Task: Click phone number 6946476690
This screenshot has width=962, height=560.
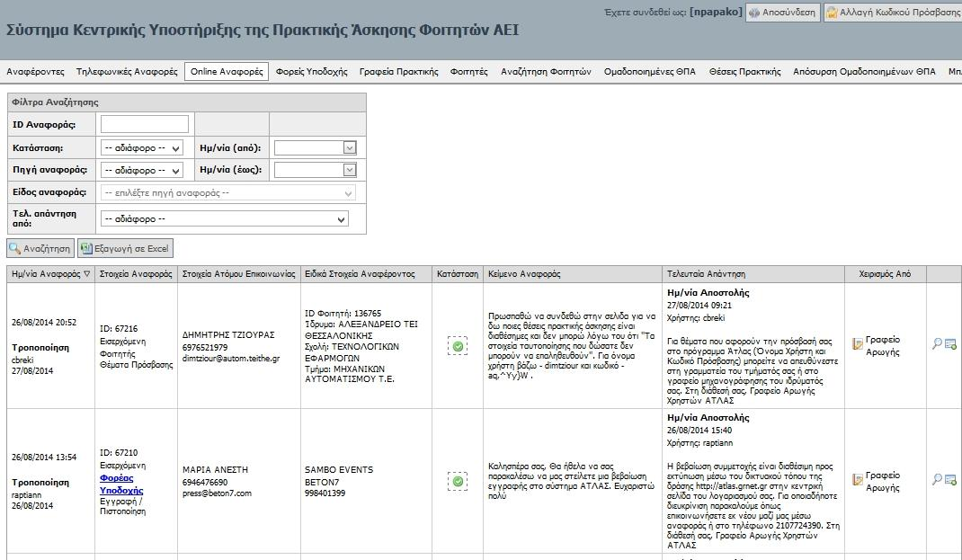Action: (205, 482)
